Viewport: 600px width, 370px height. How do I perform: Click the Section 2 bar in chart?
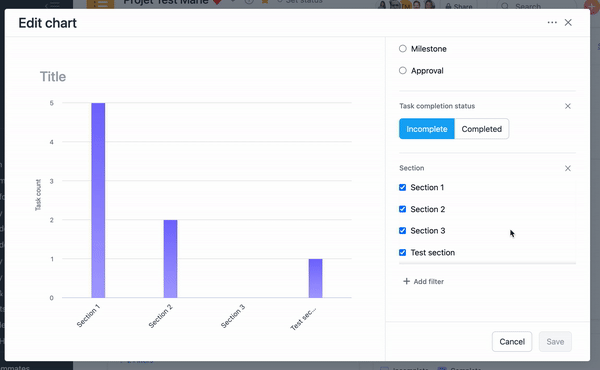click(x=171, y=259)
